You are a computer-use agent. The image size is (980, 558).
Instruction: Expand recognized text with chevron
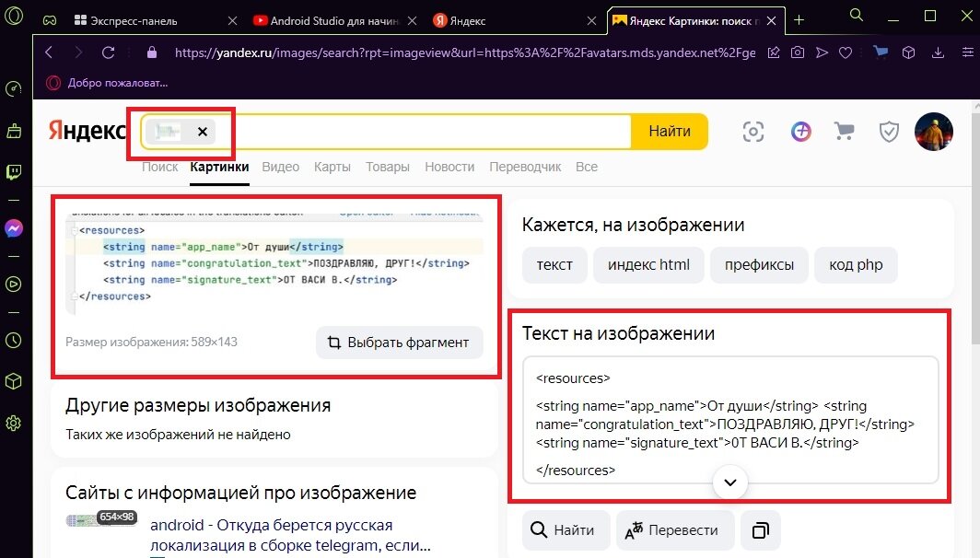pos(730,482)
